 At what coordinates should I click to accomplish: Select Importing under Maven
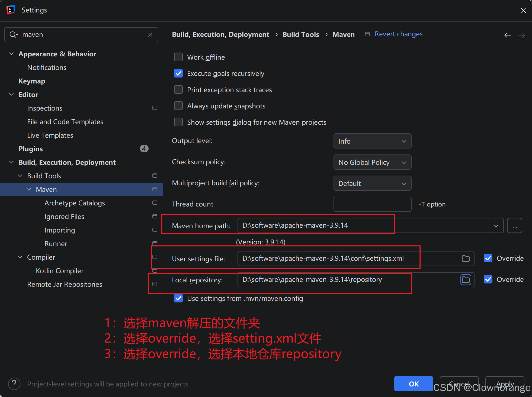(x=60, y=230)
